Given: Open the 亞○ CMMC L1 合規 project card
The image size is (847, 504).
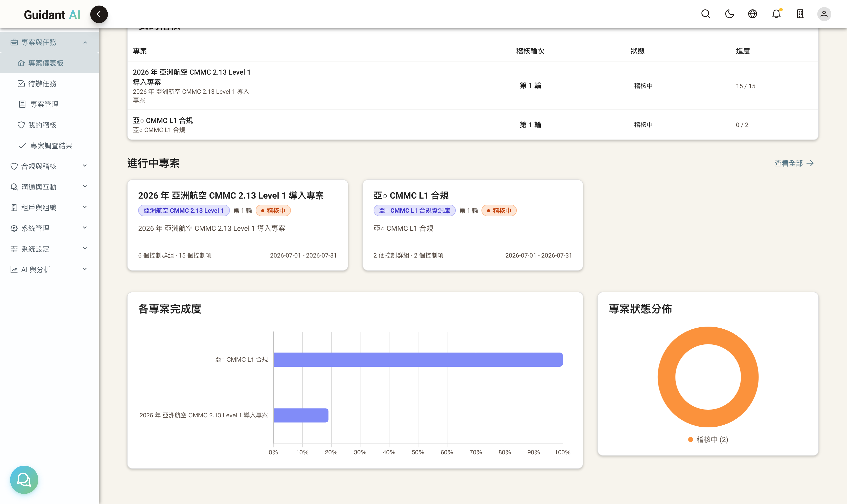Looking at the screenshot, I should point(473,225).
